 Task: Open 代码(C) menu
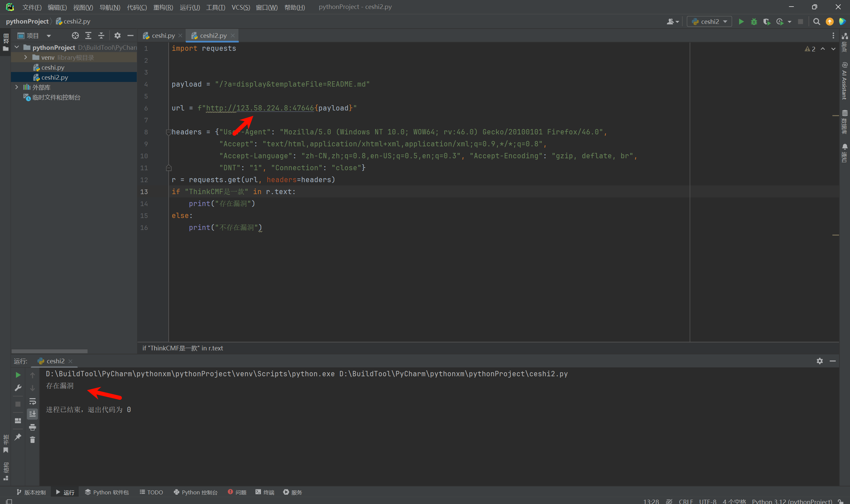(136, 7)
